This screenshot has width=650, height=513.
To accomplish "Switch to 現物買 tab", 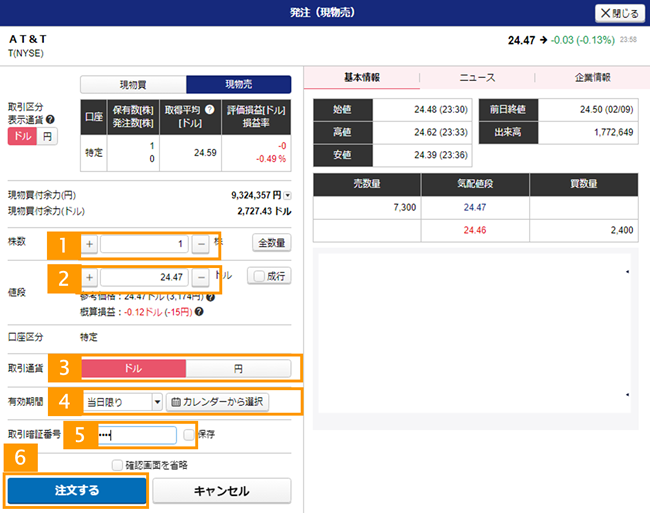I will coord(133,85).
